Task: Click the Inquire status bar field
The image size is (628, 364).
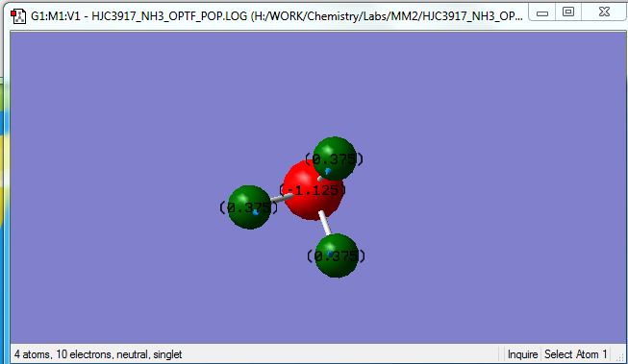Action: pyautogui.click(x=522, y=354)
